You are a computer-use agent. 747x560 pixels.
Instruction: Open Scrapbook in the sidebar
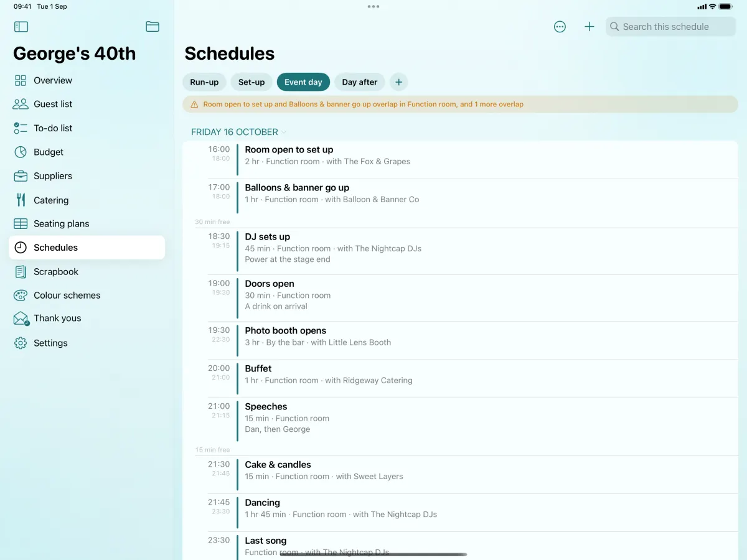pos(87,272)
